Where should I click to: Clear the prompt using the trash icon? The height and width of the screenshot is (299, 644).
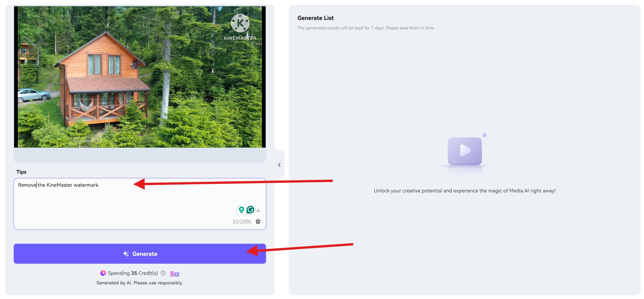[x=258, y=221]
